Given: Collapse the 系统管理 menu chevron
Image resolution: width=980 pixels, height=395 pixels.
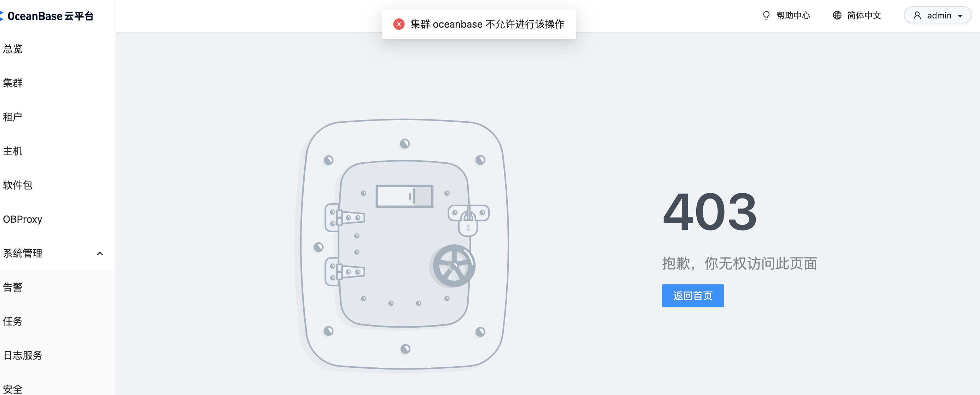Looking at the screenshot, I should coord(100,253).
